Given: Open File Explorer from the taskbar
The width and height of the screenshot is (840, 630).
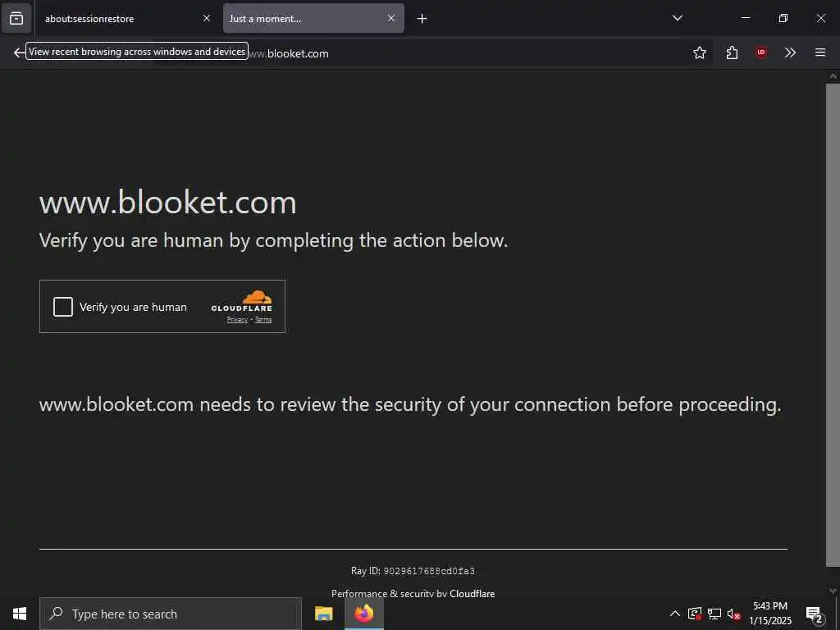Looking at the screenshot, I should (324, 614).
